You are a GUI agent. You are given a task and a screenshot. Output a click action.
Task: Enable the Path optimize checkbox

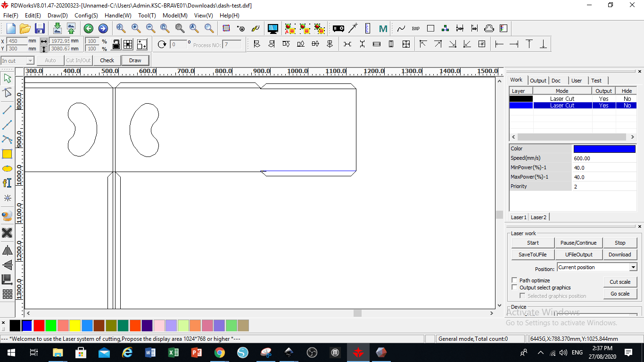514,280
